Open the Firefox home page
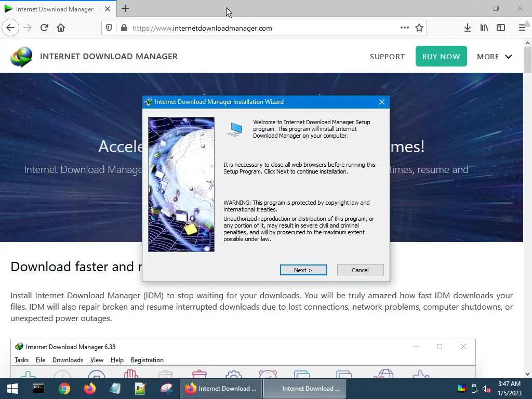This screenshot has height=399, width=532. click(x=61, y=28)
